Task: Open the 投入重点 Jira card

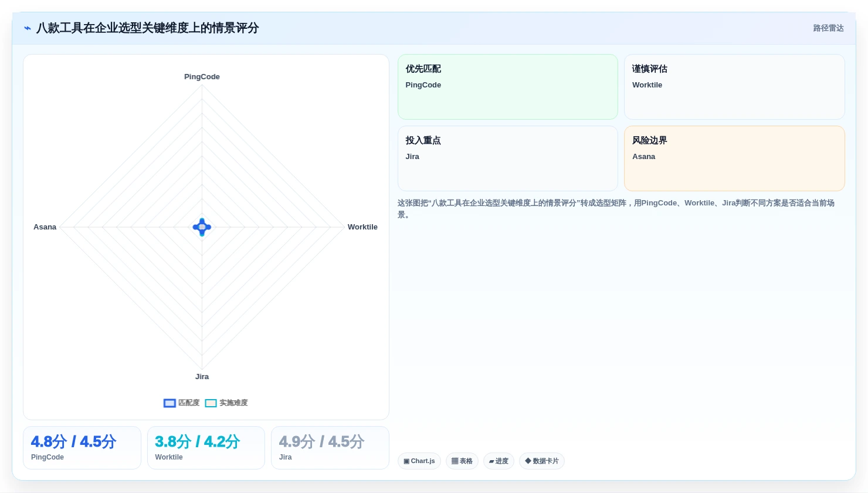Action: [x=508, y=158]
